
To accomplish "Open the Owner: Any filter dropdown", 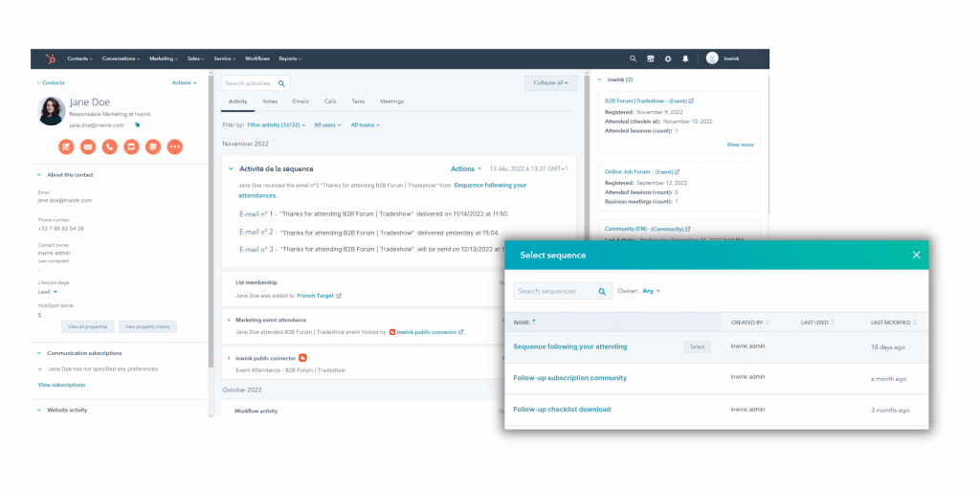I will click(x=651, y=291).
